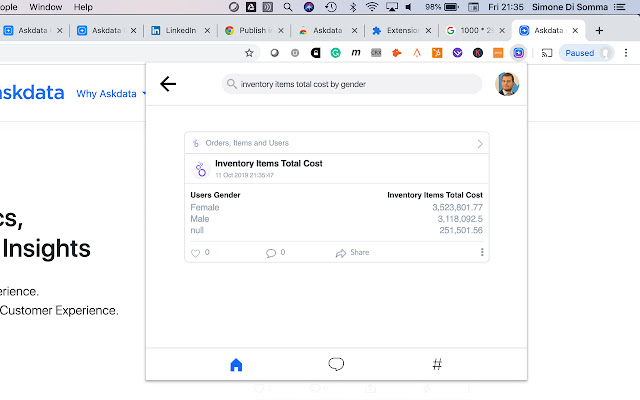Open the Window menu in menu bar

(x=46, y=7)
